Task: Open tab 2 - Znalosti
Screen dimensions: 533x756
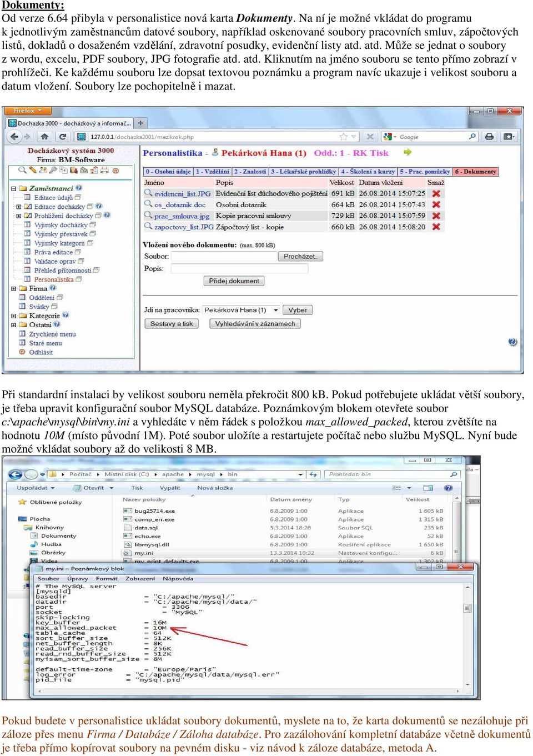Action: [x=250, y=172]
